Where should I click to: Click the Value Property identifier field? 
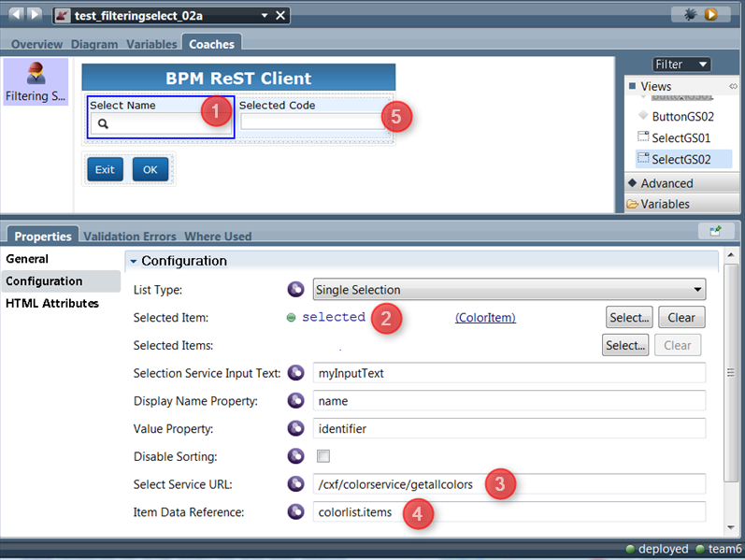point(509,428)
